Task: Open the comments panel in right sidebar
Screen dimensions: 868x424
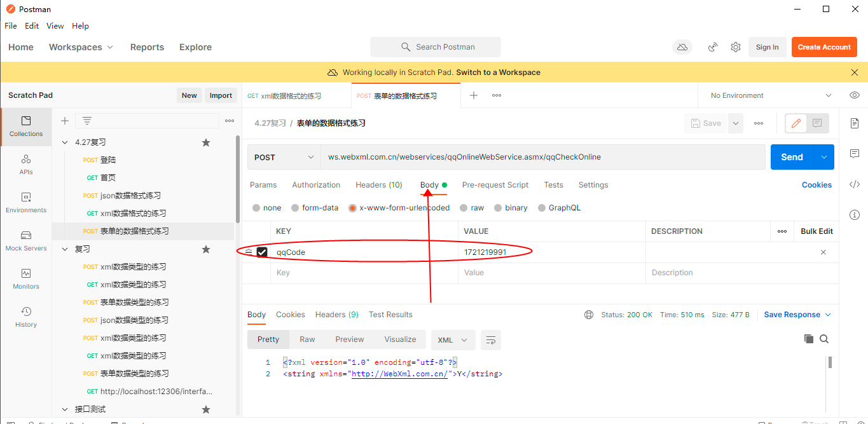Action: pos(855,154)
